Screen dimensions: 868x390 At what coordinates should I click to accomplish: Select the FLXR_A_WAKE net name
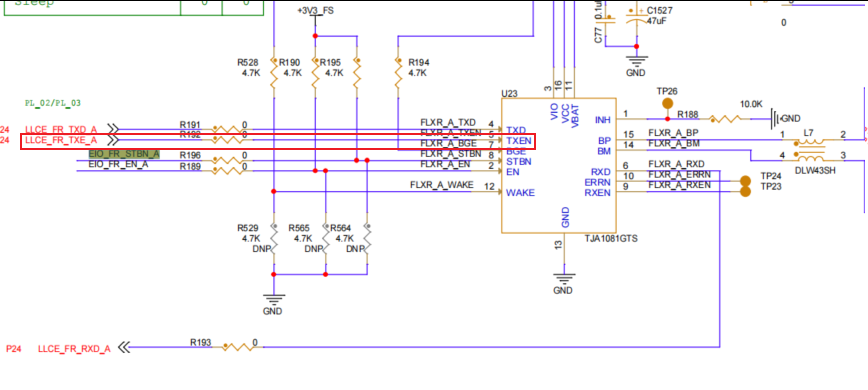coord(442,185)
